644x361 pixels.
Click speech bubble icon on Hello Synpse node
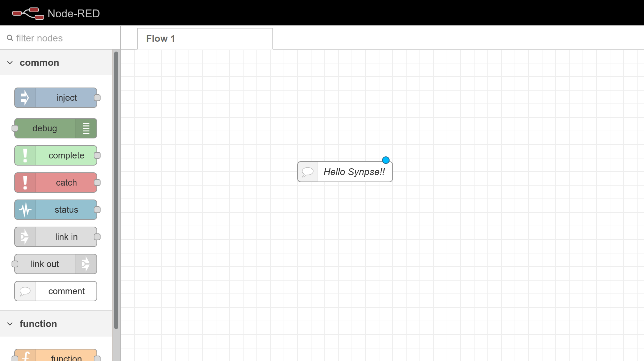point(308,172)
